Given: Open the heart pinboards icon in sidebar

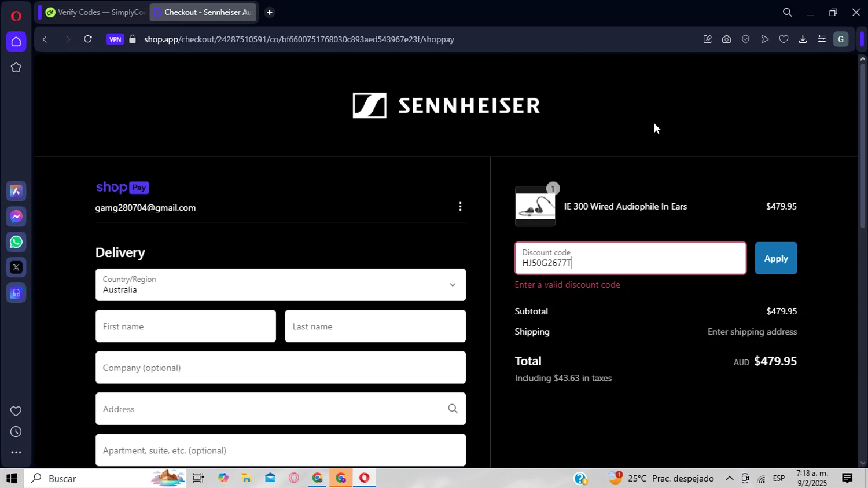Looking at the screenshot, I should 16,411.
